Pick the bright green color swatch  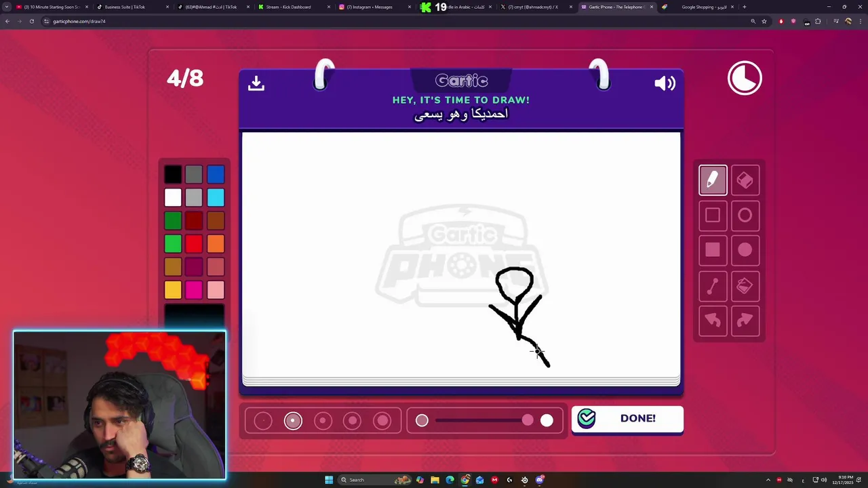coord(173,243)
